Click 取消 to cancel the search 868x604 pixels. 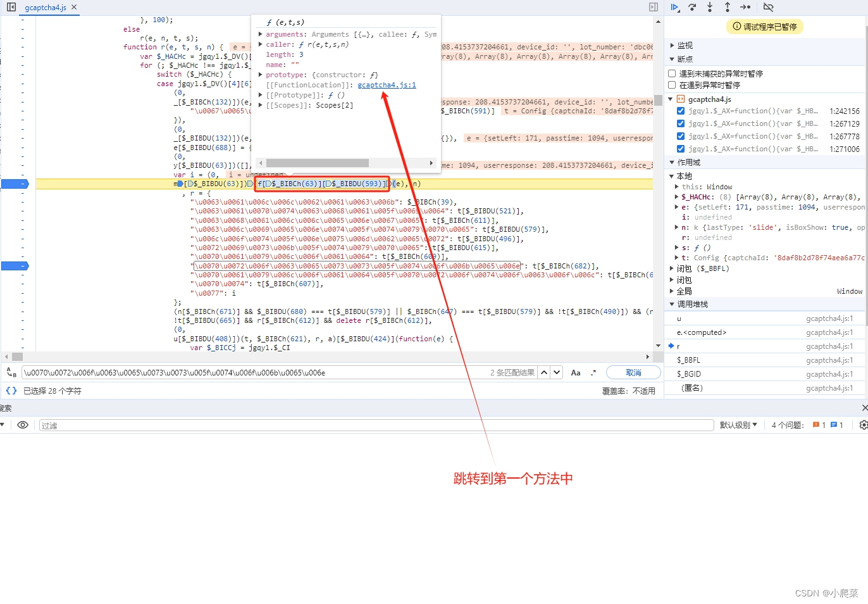click(633, 372)
